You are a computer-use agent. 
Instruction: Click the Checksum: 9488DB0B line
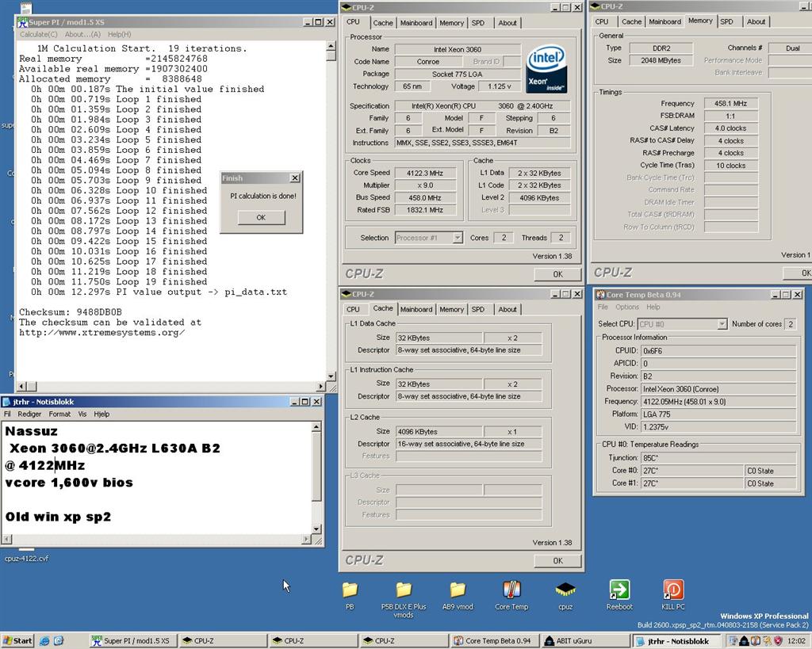coord(71,312)
